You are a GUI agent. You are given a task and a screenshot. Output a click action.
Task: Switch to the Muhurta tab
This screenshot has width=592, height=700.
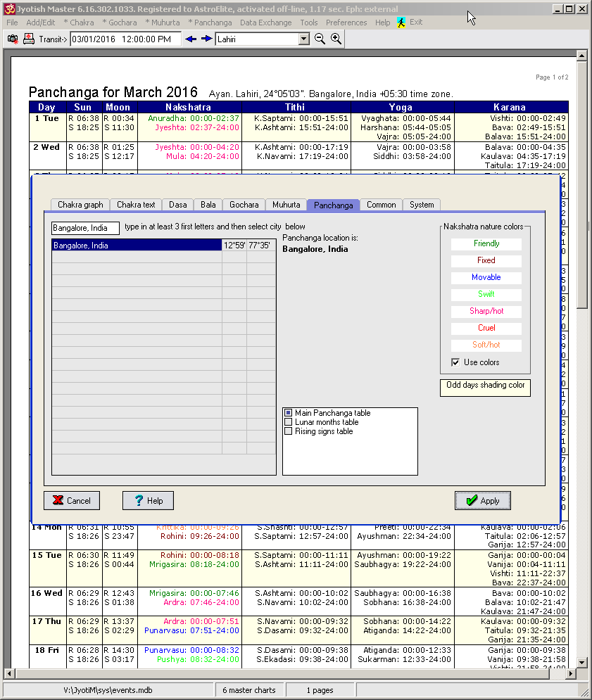286,205
